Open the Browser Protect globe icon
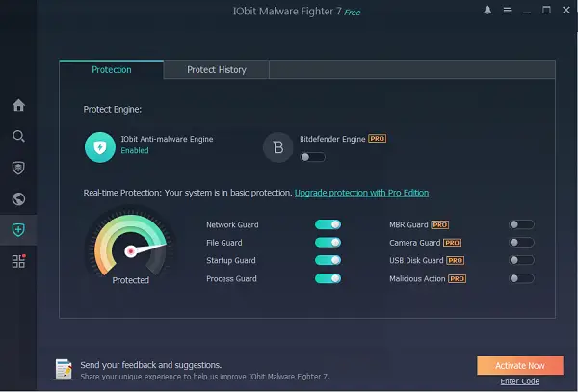Screen dimensions: 578x392 (18, 199)
